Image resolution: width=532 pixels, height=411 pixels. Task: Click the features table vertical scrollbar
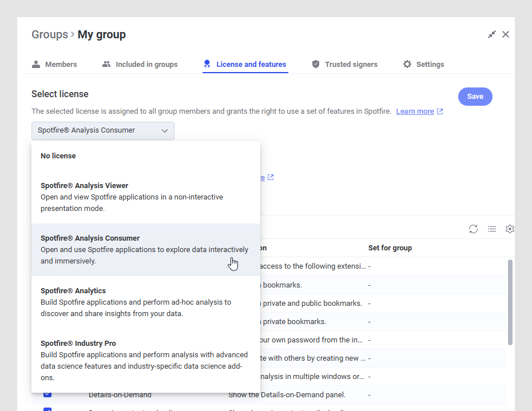(x=510, y=302)
